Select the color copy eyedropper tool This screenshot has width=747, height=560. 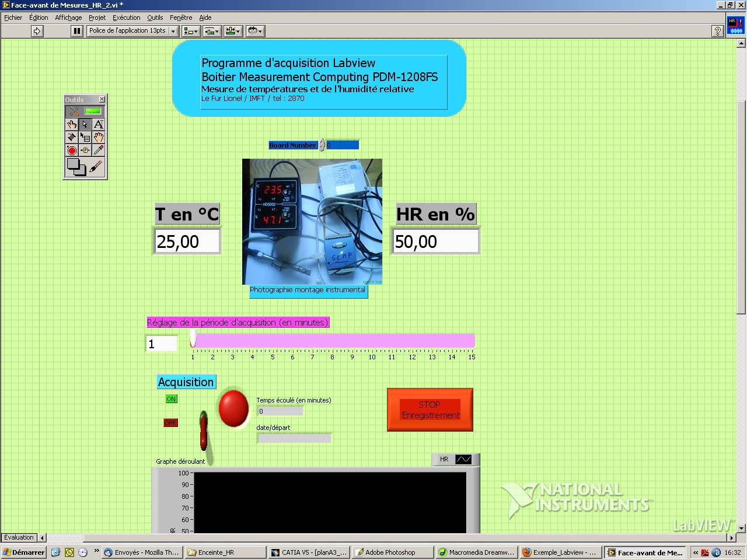click(x=99, y=150)
